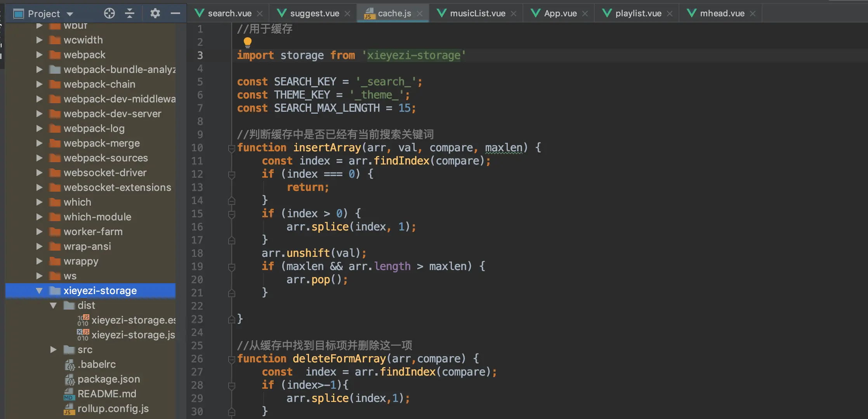Image resolution: width=868 pixels, height=419 pixels.
Task: Switch to the musicList.vue tab
Action: tap(477, 13)
